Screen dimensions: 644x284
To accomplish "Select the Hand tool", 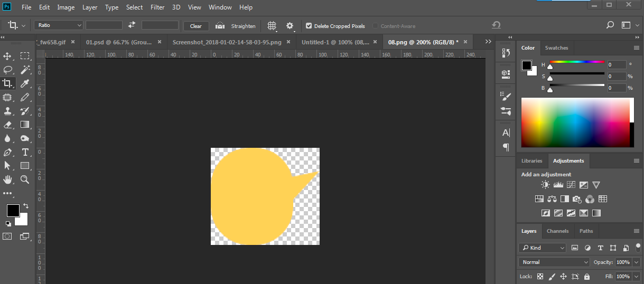I will 7,179.
